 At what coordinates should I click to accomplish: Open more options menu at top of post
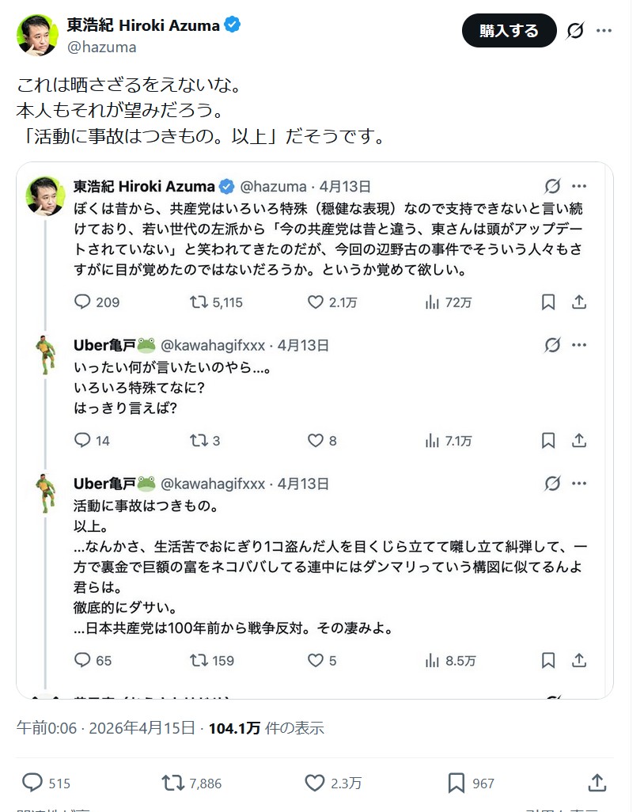click(604, 31)
